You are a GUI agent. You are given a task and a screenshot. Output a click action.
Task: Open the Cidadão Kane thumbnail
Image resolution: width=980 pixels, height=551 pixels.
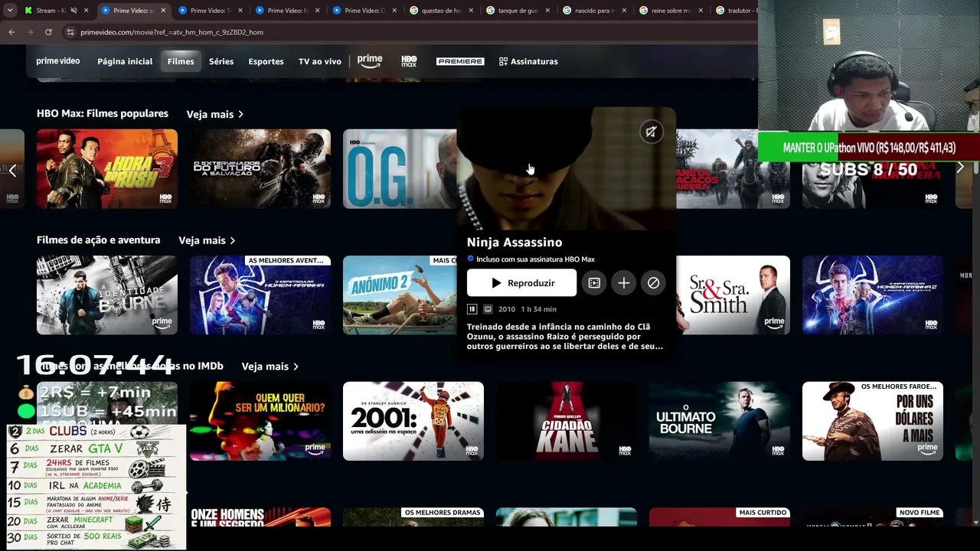(567, 422)
